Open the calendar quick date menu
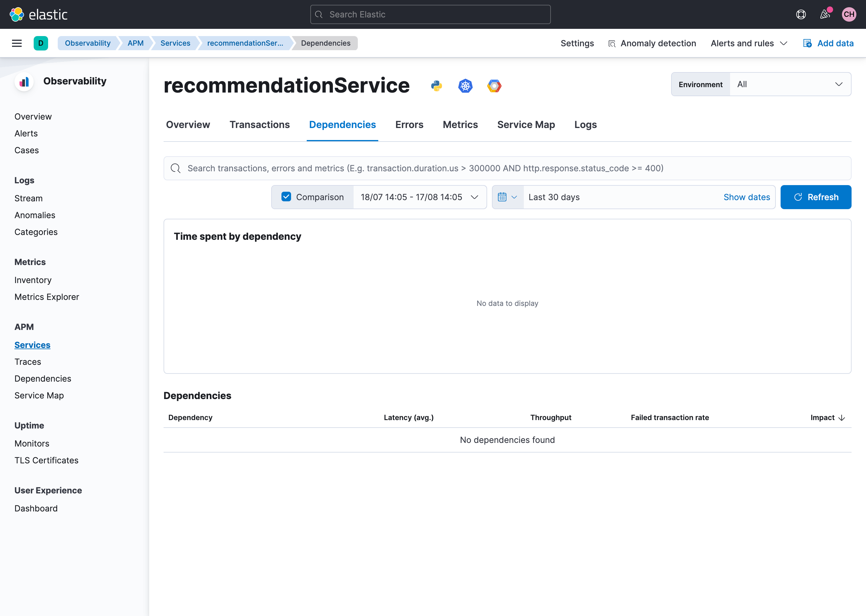 tap(507, 197)
